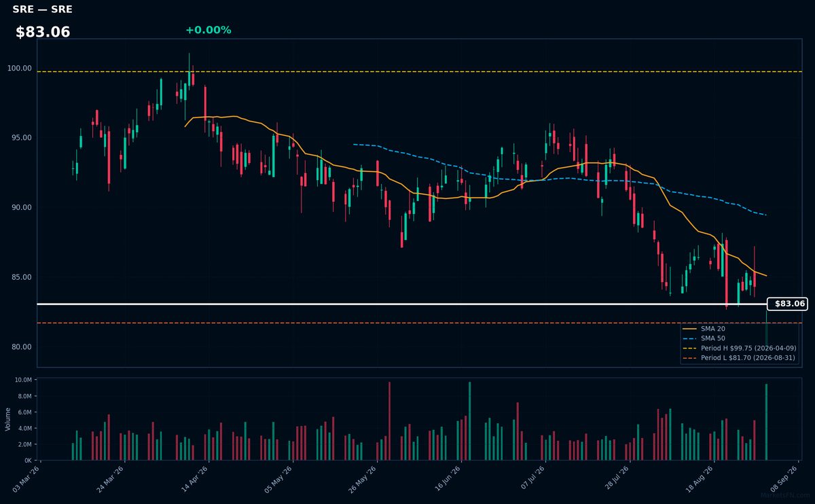Click the tallest green volume bar mid-June

(x=469, y=421)
